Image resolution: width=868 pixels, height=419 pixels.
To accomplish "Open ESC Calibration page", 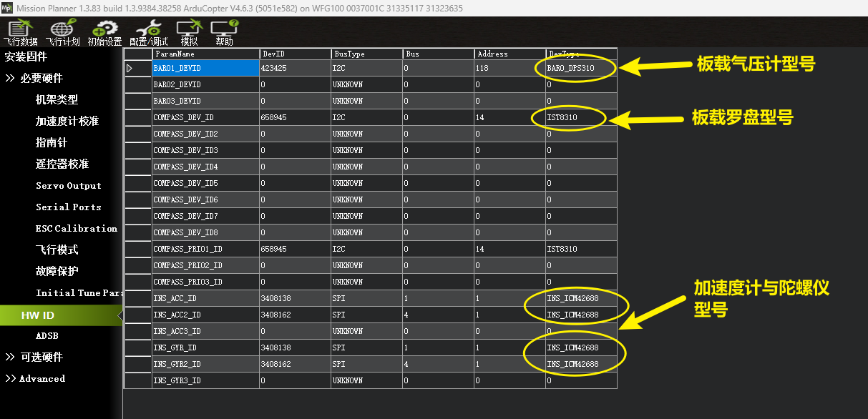I will click(77, 228).
